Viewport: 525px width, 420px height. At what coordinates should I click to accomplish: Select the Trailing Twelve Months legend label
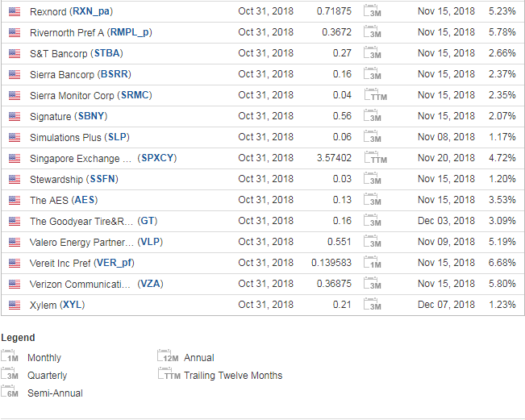pos(233,376)
